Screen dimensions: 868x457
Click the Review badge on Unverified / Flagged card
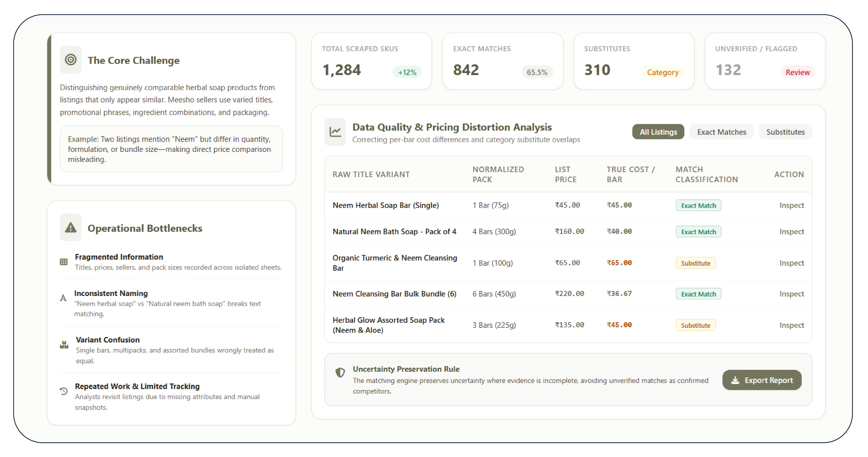pos(798,72)
